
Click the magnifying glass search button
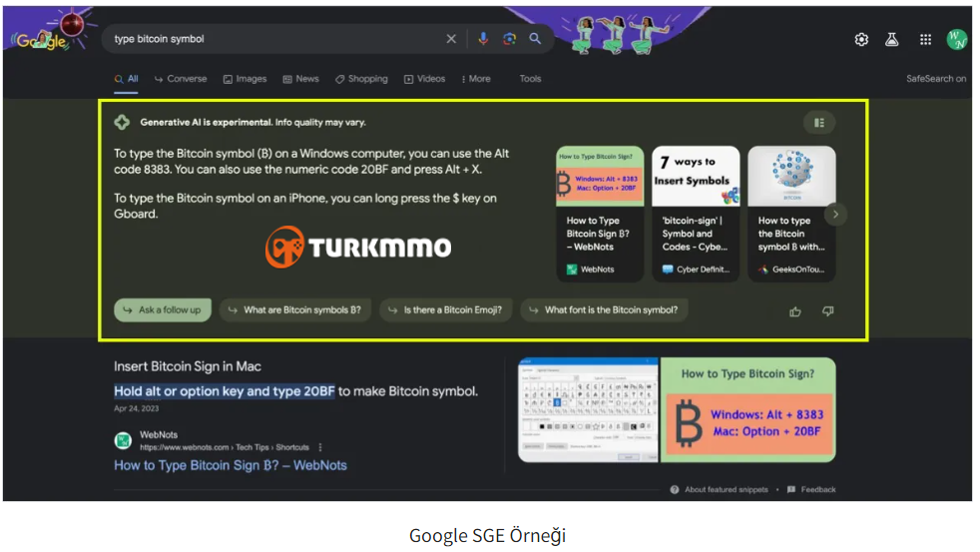tap(535, 39)
